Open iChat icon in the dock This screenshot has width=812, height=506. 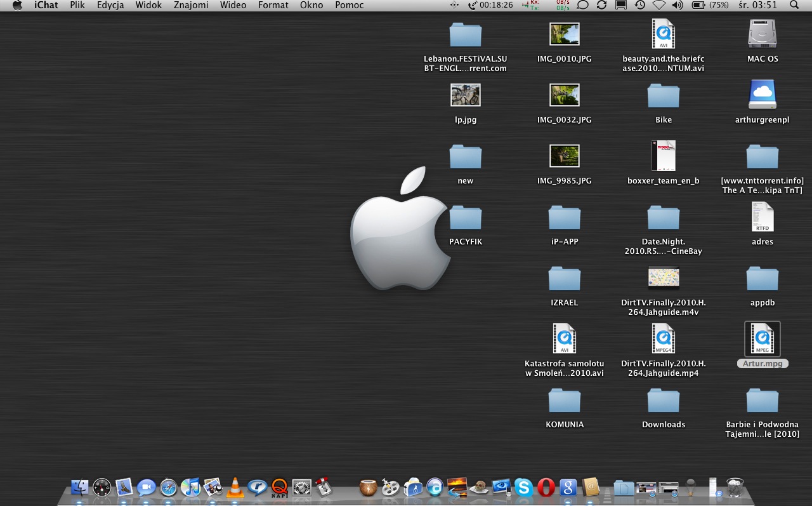(x=147, y=487)
